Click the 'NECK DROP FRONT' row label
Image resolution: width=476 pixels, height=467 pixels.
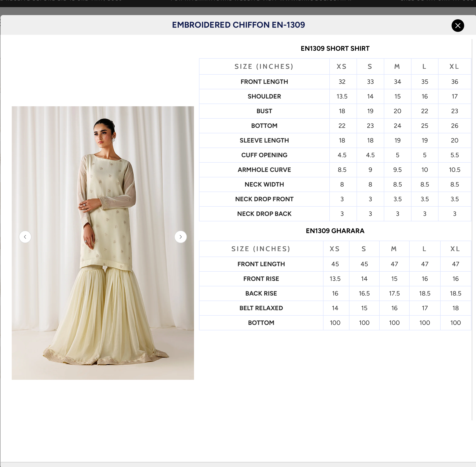(x=264, y=199)
